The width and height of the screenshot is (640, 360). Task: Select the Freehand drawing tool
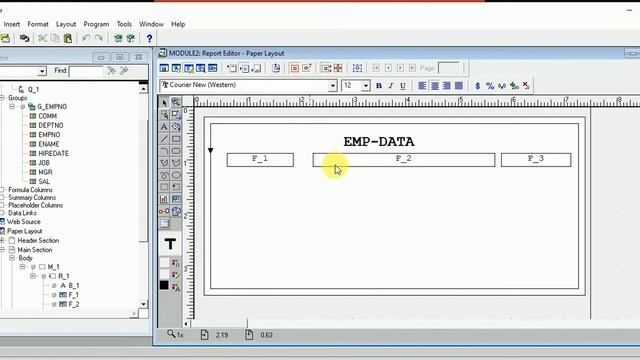164,175
